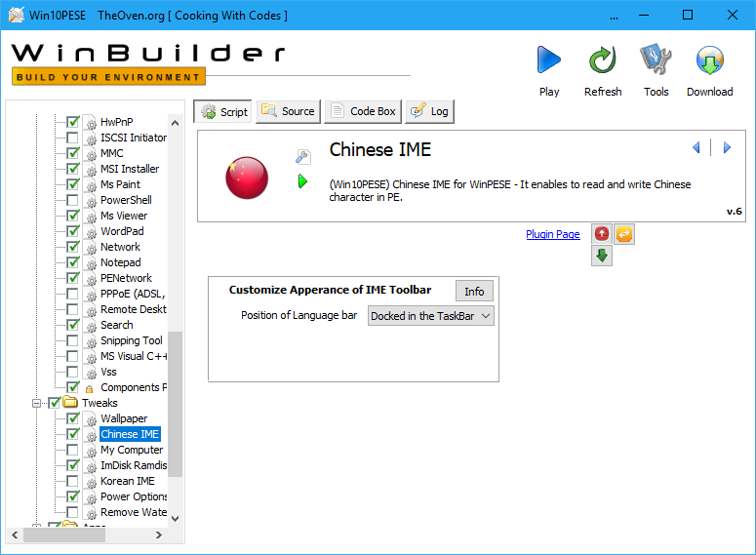Click the gear icon beside MMC
This screenshot has width=756, height=555.
coord(90,154)
